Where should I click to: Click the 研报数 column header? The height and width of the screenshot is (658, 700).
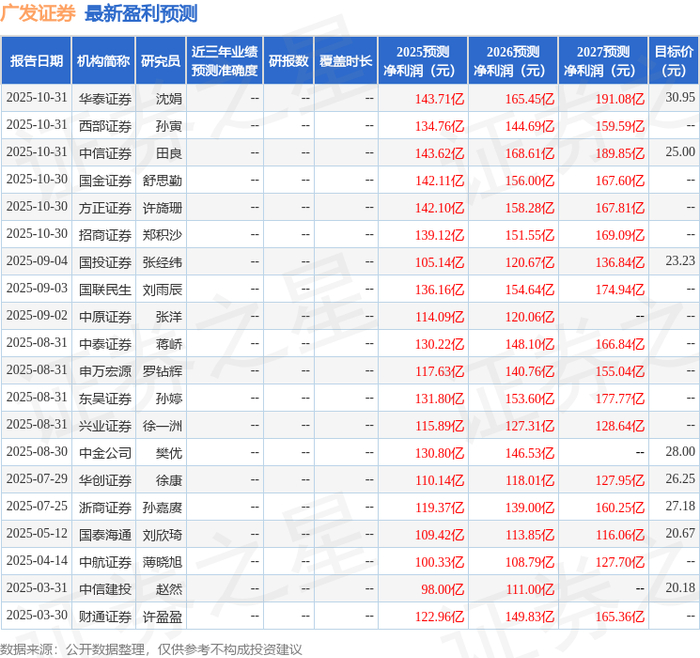coord(288,61)
